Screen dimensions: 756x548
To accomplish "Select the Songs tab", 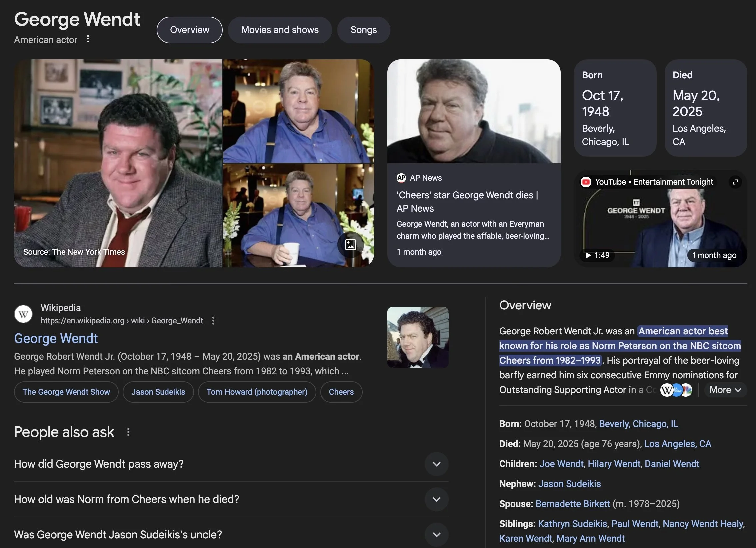I will coord(363,30).
